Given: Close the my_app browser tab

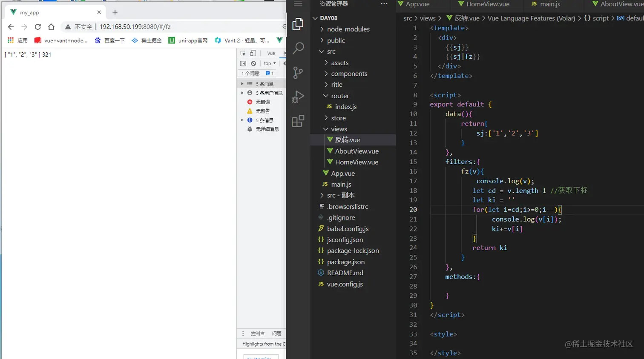Looking at the screenshot, I should point(99,12).
